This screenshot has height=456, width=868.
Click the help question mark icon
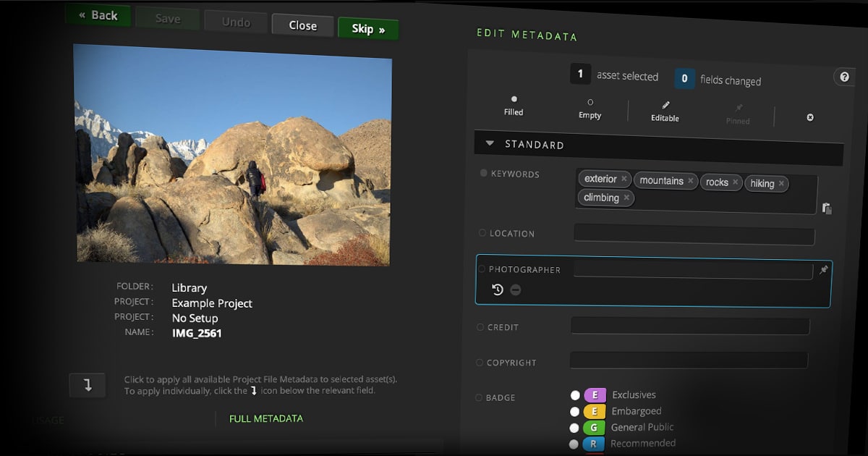pyautogui.click(x=844, y=77)
